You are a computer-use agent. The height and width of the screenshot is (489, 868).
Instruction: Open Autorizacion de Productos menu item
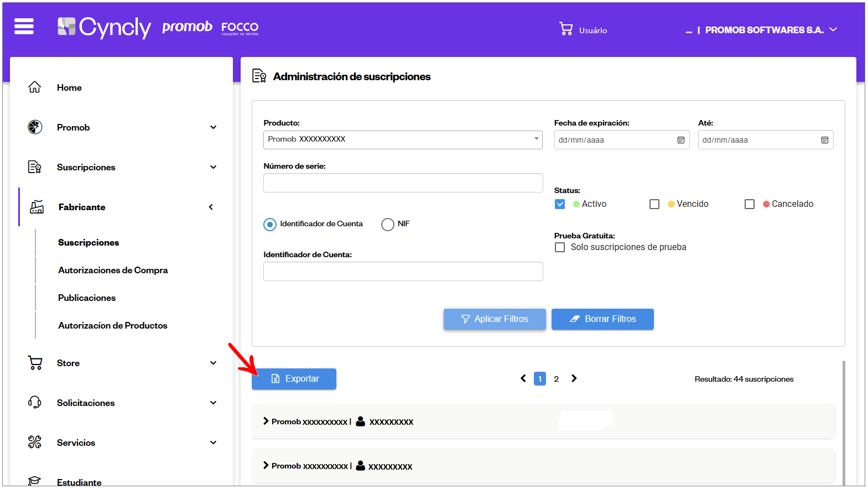[x=113, y=325]
